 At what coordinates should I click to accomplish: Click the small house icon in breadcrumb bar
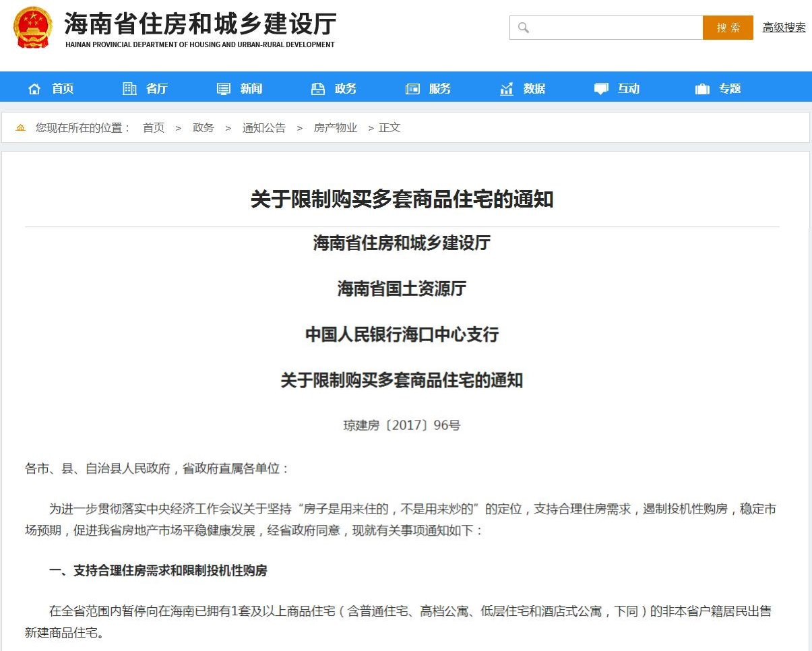click(x=21, y=128)
